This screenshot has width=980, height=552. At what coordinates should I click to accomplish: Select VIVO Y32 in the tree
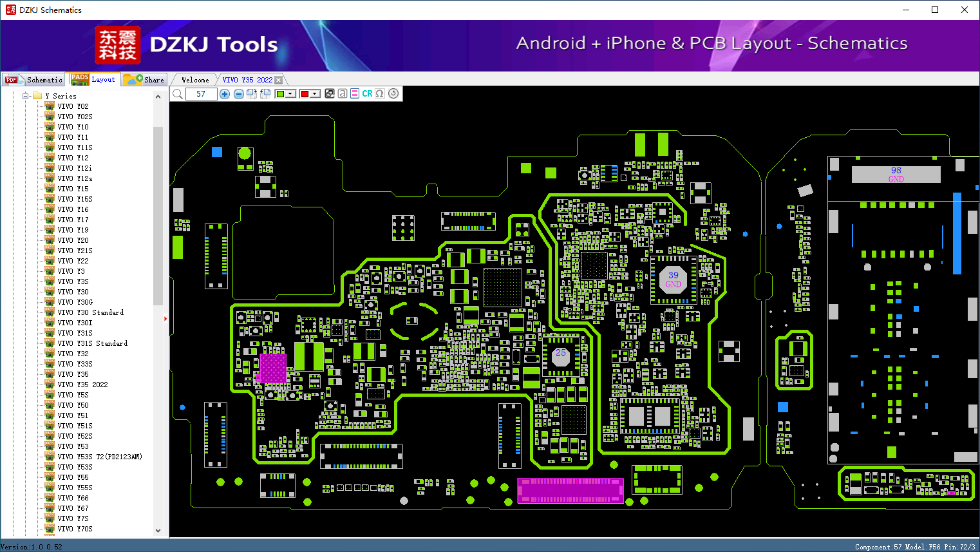[x=73, y=354]
